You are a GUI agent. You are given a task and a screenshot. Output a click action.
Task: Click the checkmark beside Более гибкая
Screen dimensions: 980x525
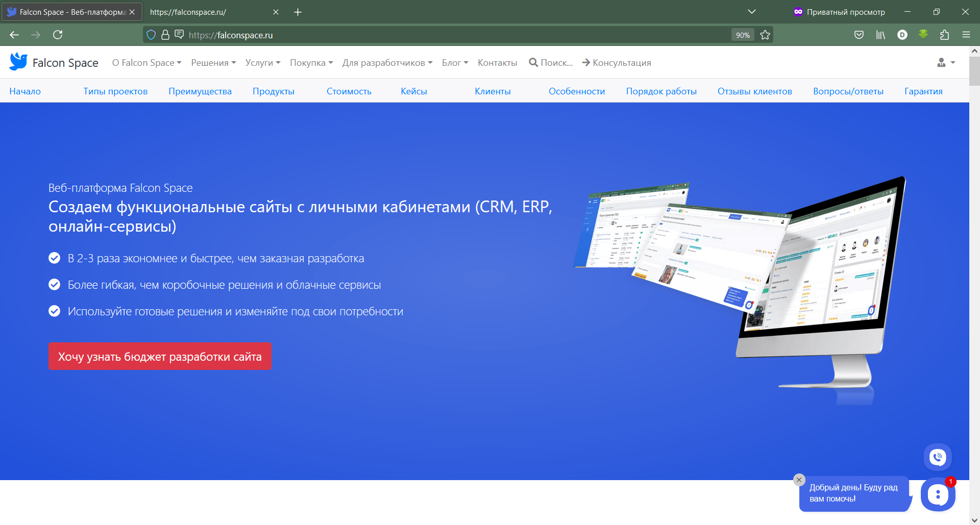tap(54, 285)
